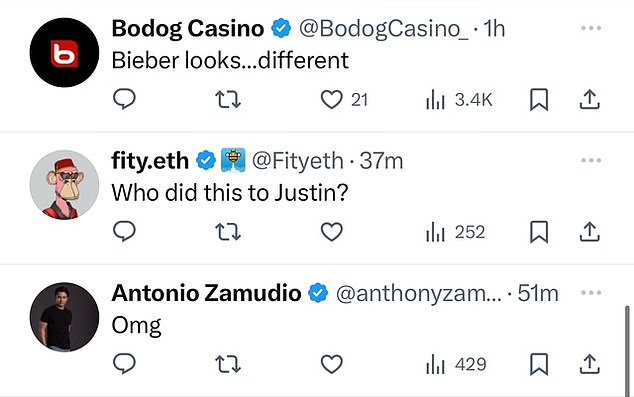Open more options for Bodog Casino tweet

click(x=591, y=28)
